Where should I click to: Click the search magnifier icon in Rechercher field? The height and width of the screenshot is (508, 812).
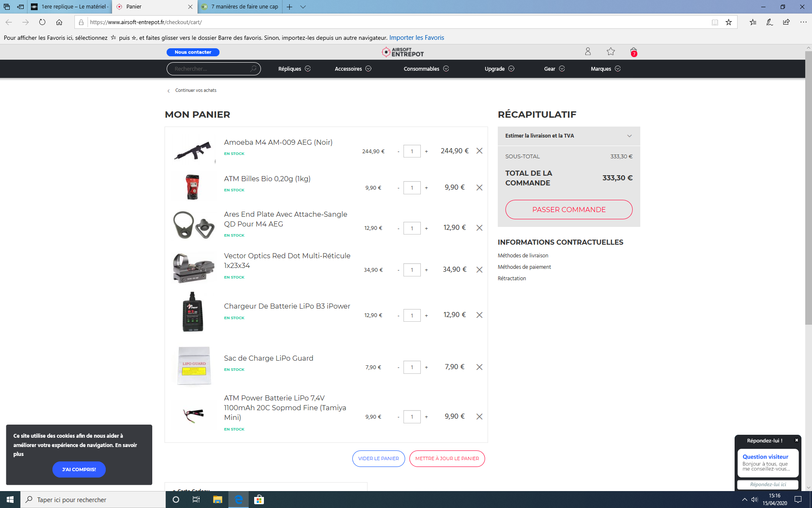(x=253, y=69)
